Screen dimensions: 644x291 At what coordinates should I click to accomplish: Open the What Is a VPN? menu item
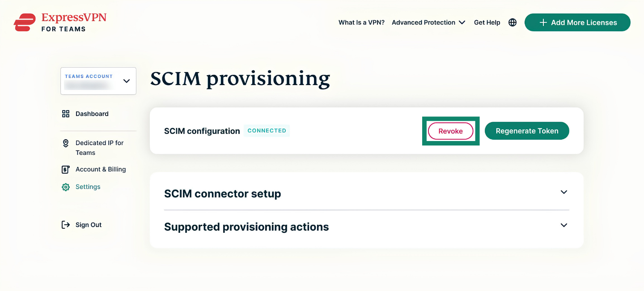click(x=361, y=22)
